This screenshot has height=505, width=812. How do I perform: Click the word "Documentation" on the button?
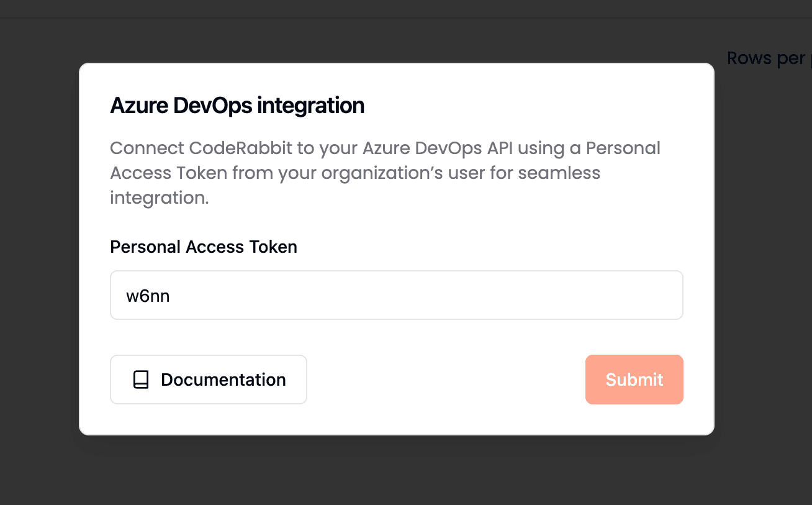[x=223, y=380]
